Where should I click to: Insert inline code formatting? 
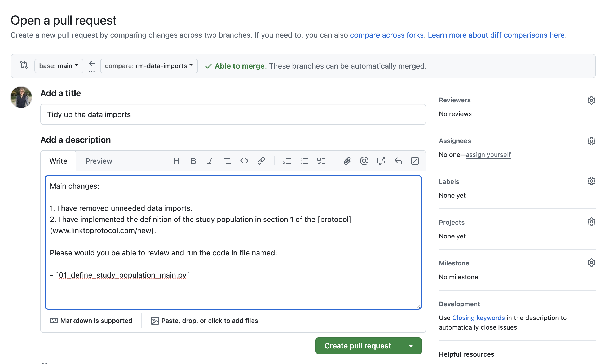click(x=244, y=161)
